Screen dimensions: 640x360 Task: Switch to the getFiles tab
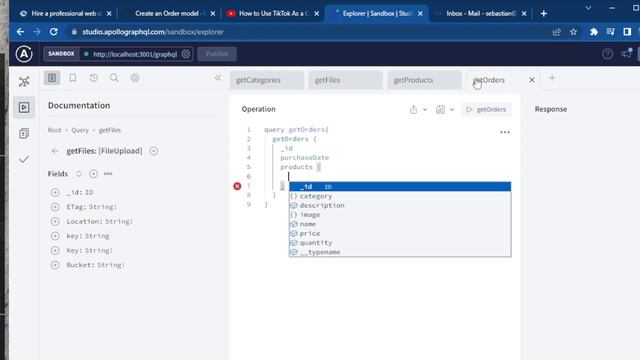[x=345, y=80]
